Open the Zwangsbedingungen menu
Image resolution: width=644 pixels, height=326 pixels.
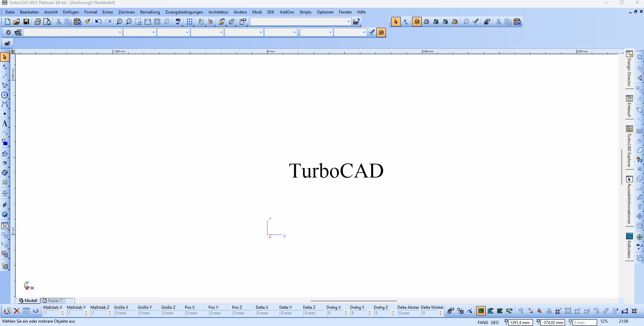[184, 12]
